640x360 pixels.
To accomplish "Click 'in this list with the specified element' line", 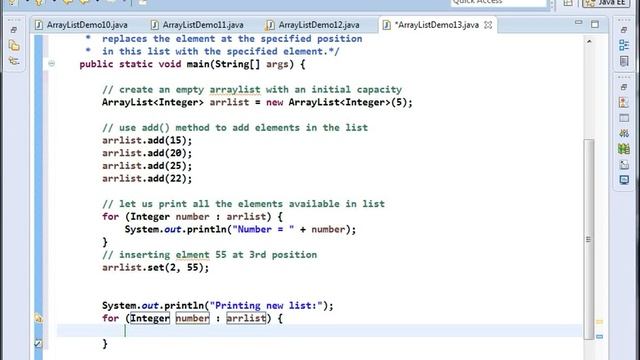I will [x=212, y=51].
